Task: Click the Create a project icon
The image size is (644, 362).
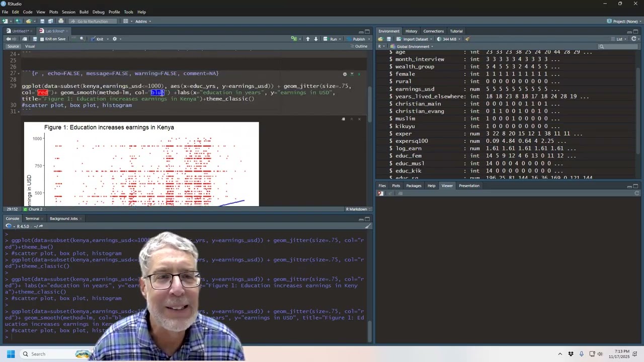Action: [x=18, y=21]
